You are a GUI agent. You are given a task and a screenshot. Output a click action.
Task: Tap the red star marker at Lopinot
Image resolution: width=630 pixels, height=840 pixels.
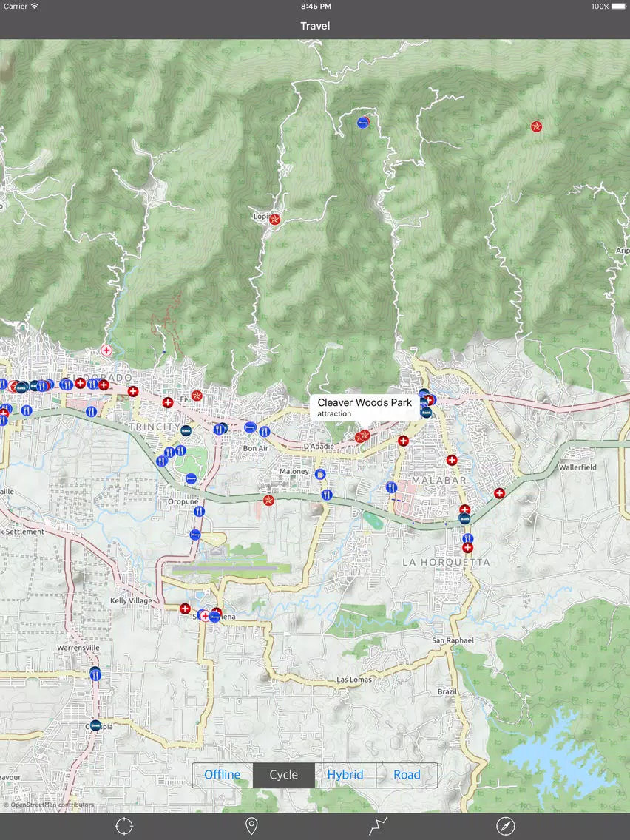(x=275, y=219)
